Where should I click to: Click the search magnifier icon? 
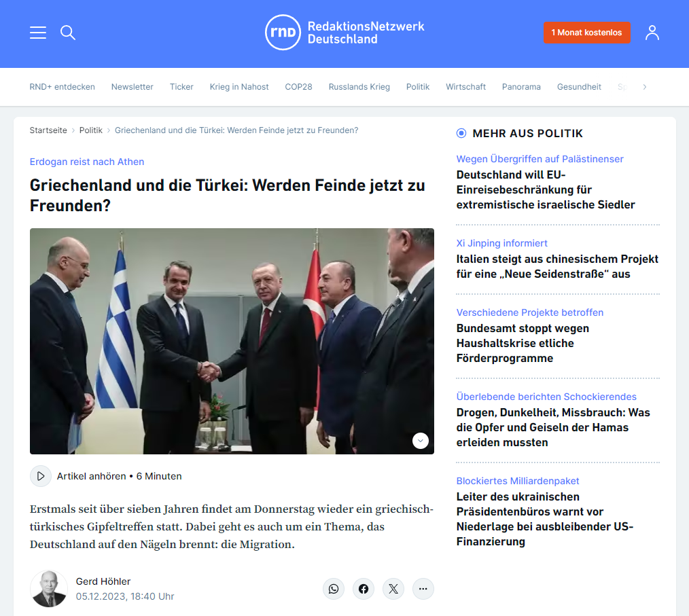[68, 33]
